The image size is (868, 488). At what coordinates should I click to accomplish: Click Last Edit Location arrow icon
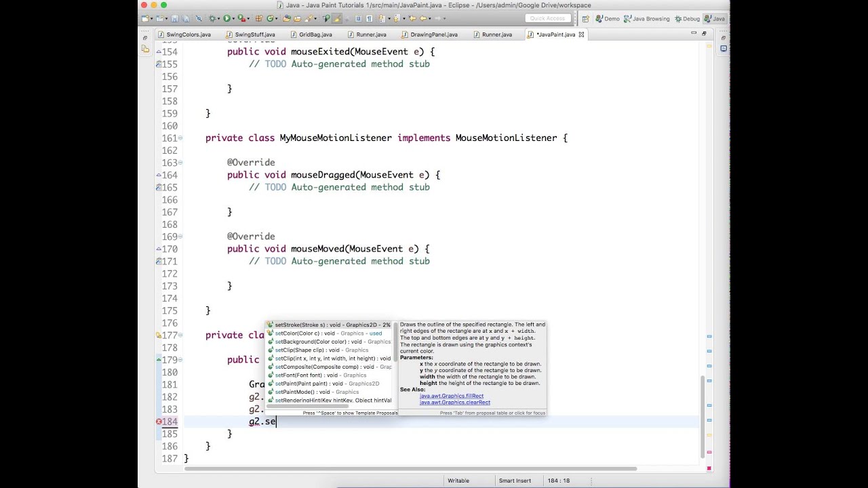pos(412,18)
